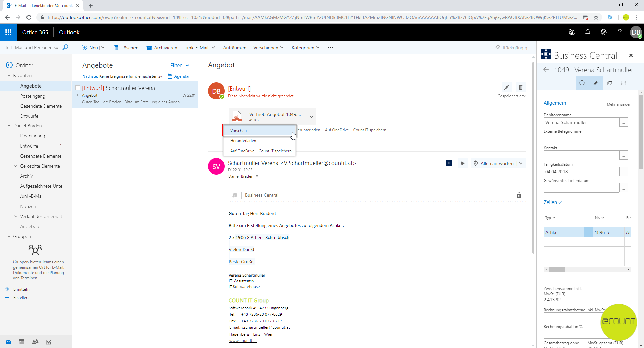Collapse the Gruppen section
The image size is (644, 348).
click(9, 236)
